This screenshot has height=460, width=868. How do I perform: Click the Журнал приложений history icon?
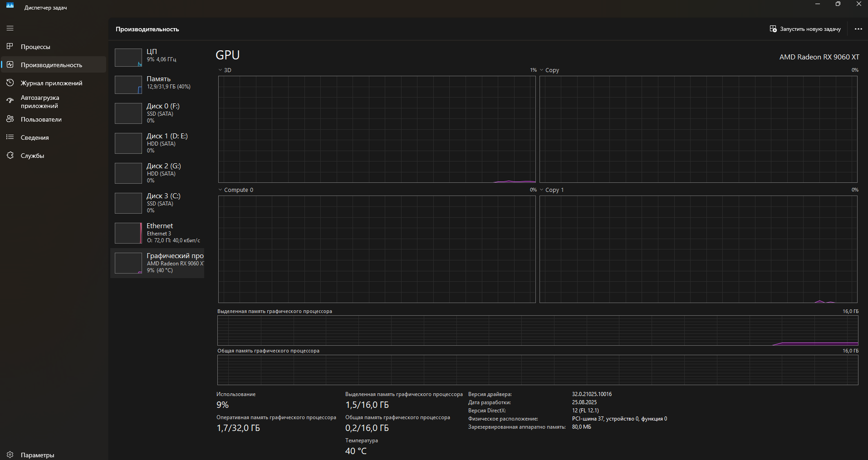[10, 83]
